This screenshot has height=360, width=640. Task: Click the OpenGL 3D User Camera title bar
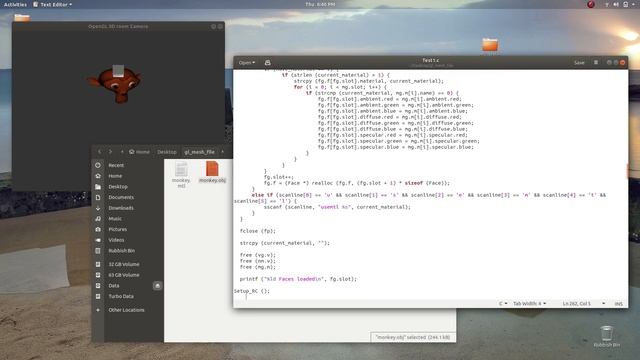[118, 27]
